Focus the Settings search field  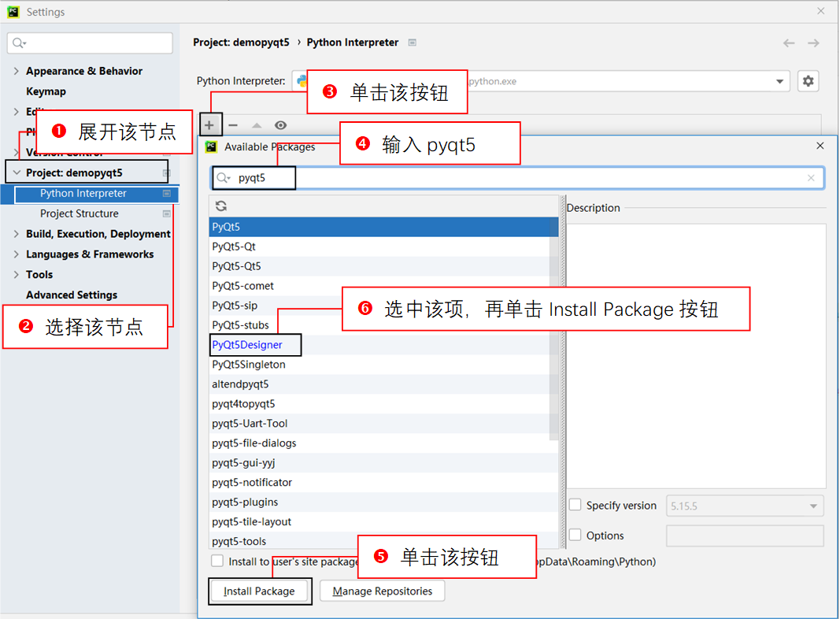point(90,43)
